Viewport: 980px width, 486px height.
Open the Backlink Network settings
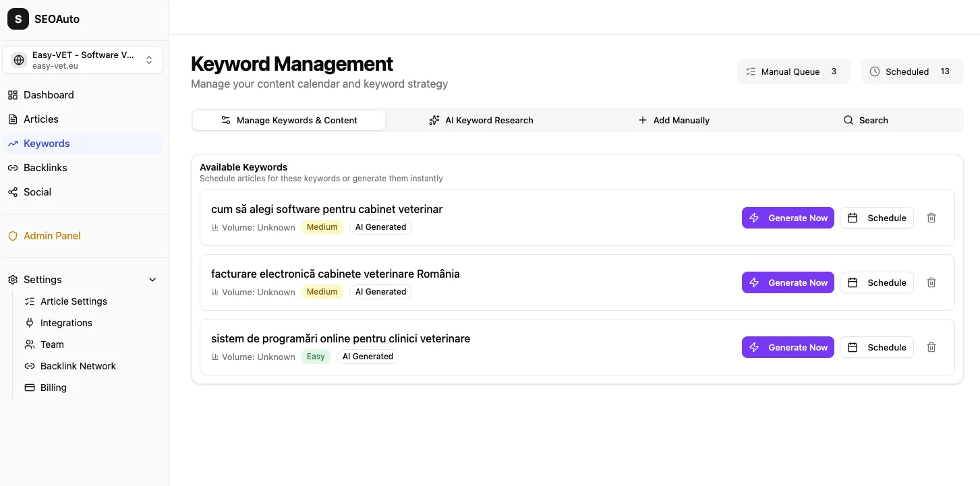78,365
